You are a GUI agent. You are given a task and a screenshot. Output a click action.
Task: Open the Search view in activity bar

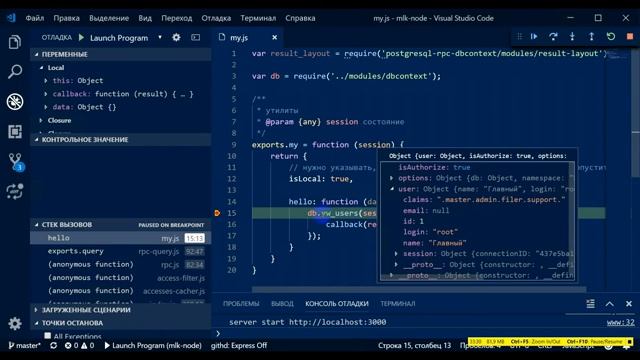15,72
